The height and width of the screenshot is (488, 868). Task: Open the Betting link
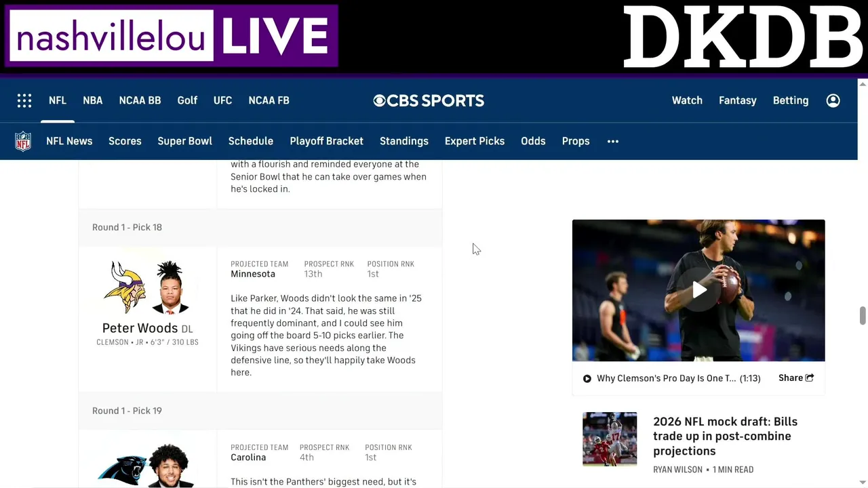coord(791,100)
